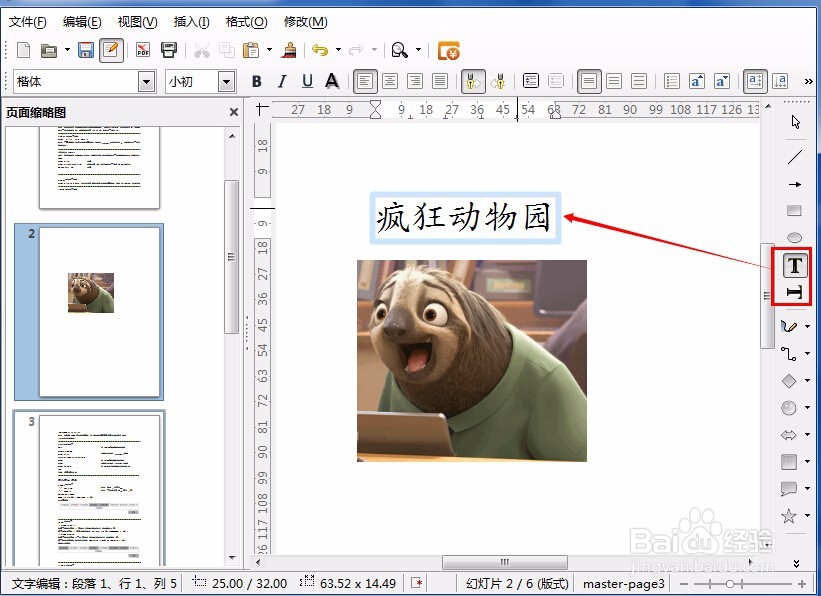Select the Ellipse shape tool

794,237
